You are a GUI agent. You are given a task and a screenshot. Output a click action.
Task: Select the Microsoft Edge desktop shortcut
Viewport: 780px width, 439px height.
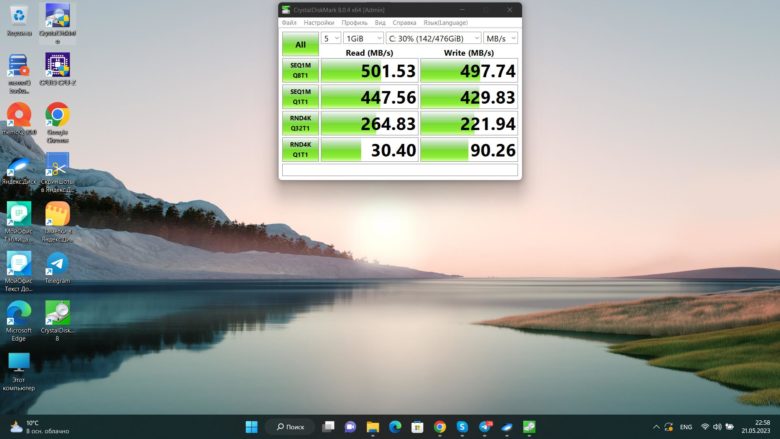click(x=19, y=321)
